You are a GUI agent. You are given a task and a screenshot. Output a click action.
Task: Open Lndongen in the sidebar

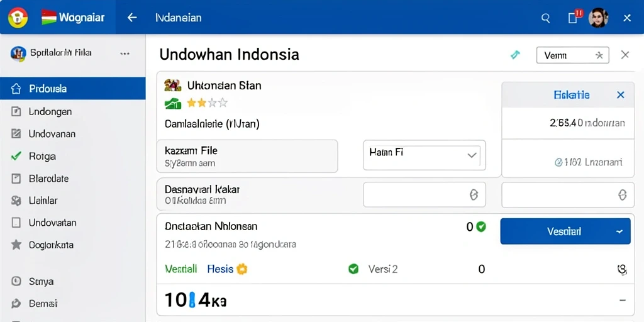click(50, 111)
